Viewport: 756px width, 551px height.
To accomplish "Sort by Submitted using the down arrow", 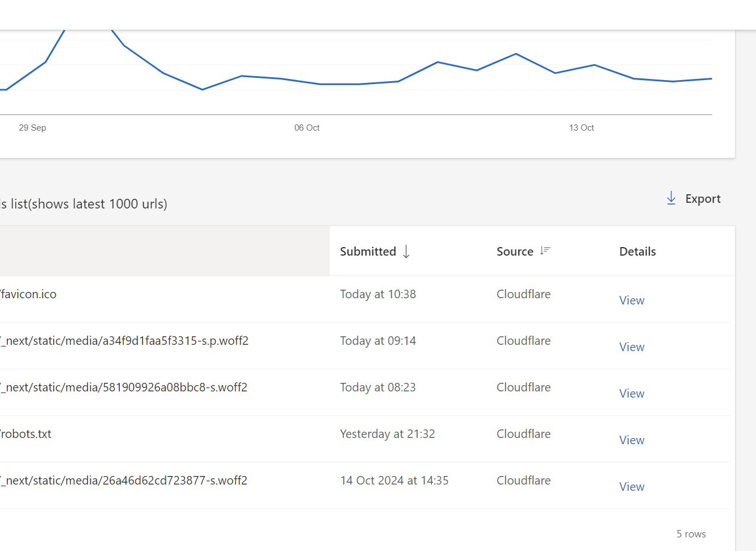I will click(406, 252).
